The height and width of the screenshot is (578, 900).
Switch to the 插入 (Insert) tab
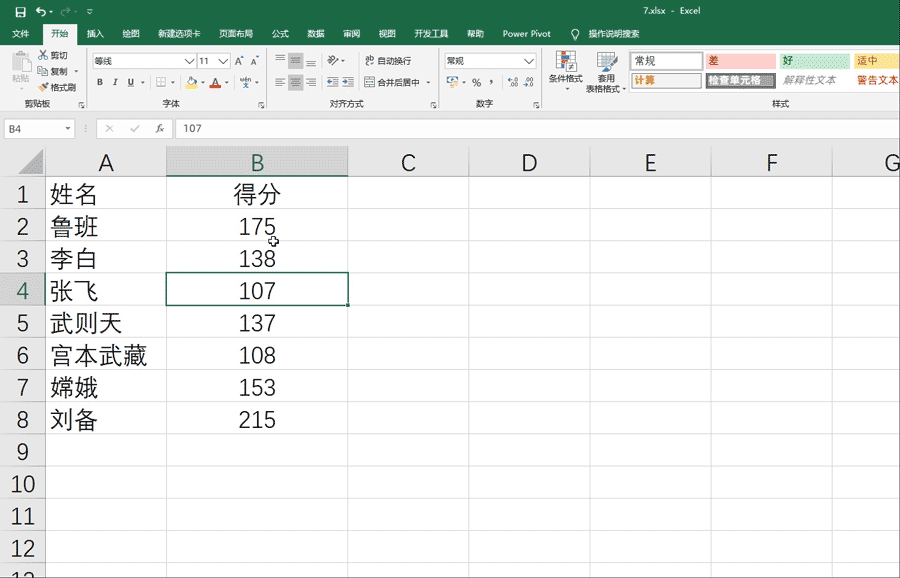tap(95, 34)
